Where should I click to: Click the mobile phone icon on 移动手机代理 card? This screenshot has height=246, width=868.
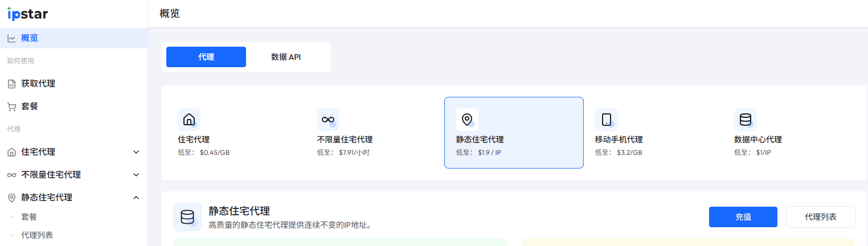[x=607, y=120]
